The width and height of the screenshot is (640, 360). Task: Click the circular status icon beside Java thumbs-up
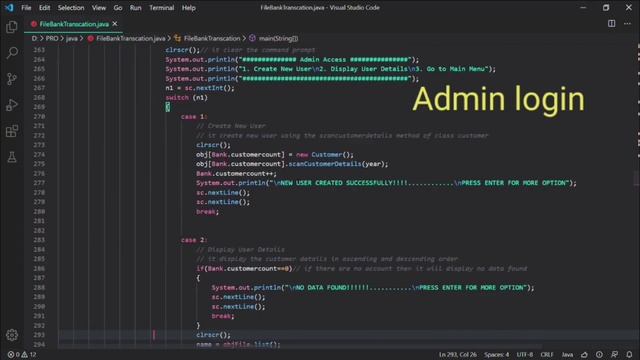pos(599,355)
